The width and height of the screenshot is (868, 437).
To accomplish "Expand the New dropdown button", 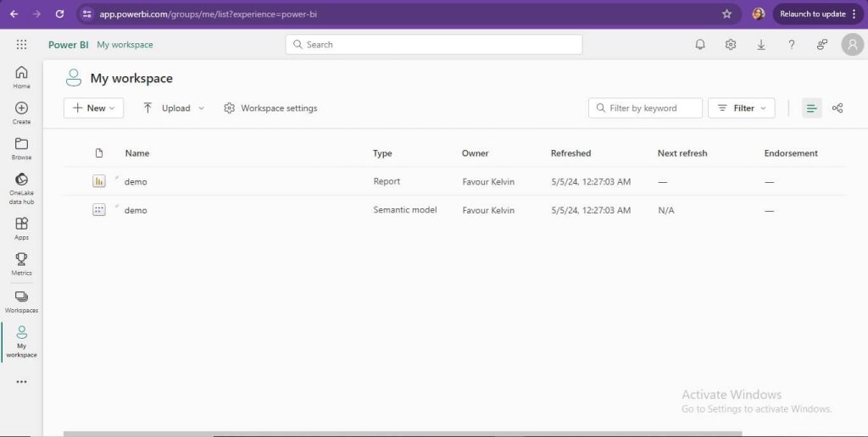I will click(94, 108).
